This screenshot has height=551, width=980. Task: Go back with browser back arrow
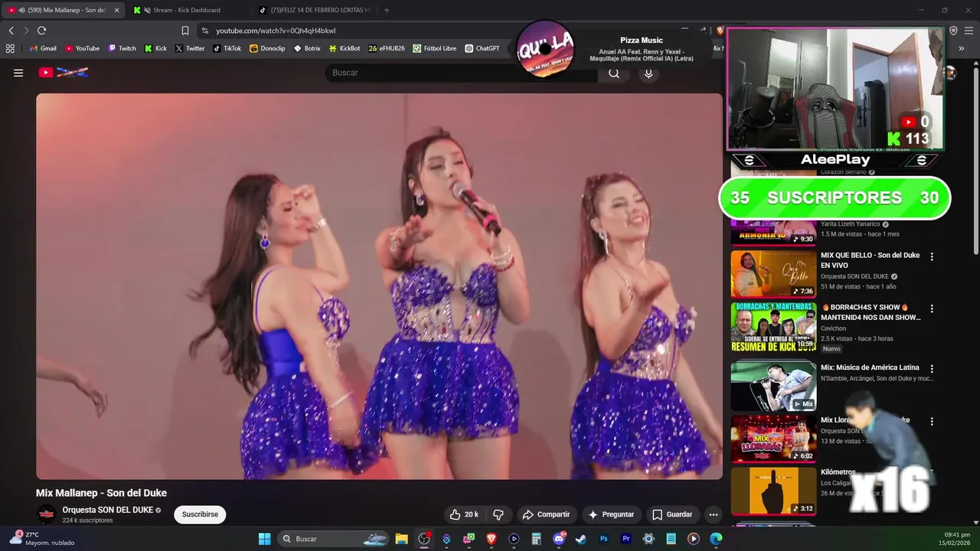11,31
